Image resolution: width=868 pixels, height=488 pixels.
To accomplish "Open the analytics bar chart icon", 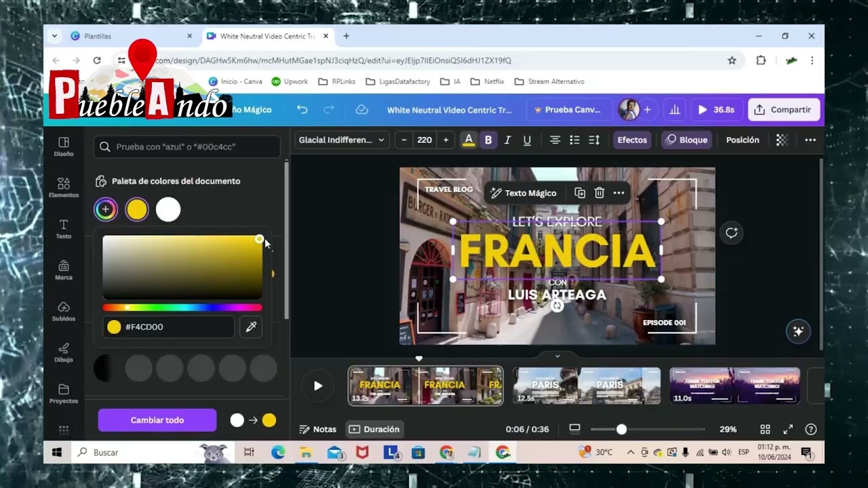I will [675, 110].
